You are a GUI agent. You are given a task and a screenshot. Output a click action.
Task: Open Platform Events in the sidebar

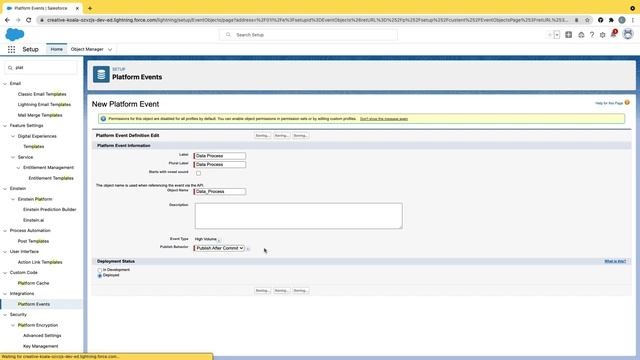(x=34, y=304)
